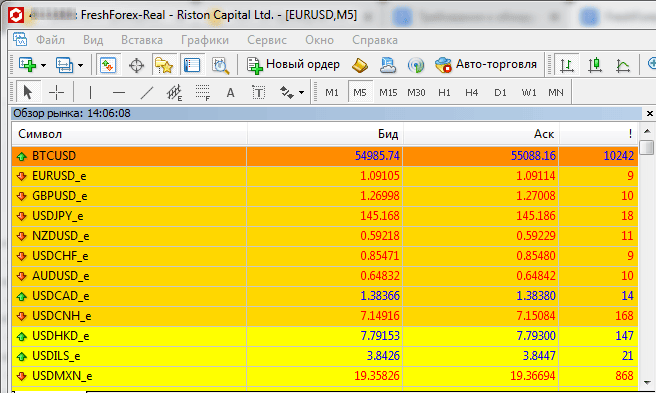Switch to M1 timeframe
This screenshot has height=393, width=656.
point(332,92)
